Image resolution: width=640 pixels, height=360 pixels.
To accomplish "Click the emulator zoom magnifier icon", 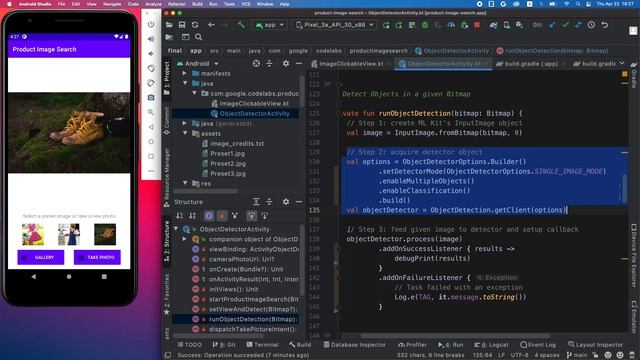I will click(x=151, y=112).
